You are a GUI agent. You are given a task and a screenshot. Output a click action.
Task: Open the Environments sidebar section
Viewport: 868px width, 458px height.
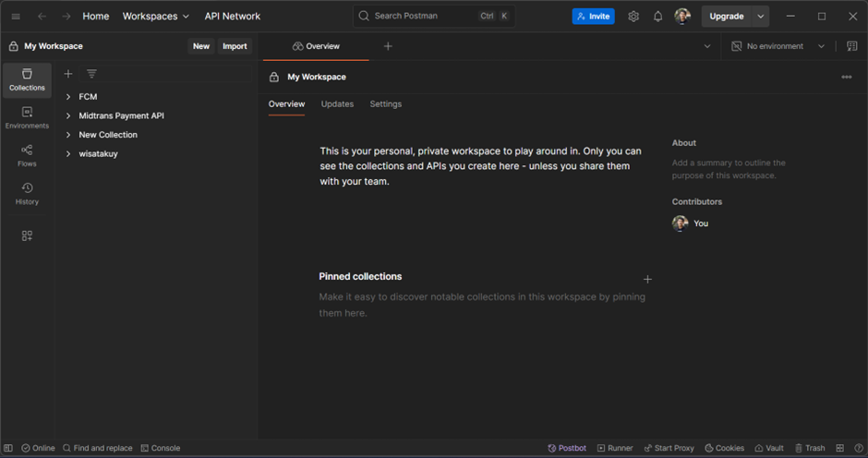point(27,118)
